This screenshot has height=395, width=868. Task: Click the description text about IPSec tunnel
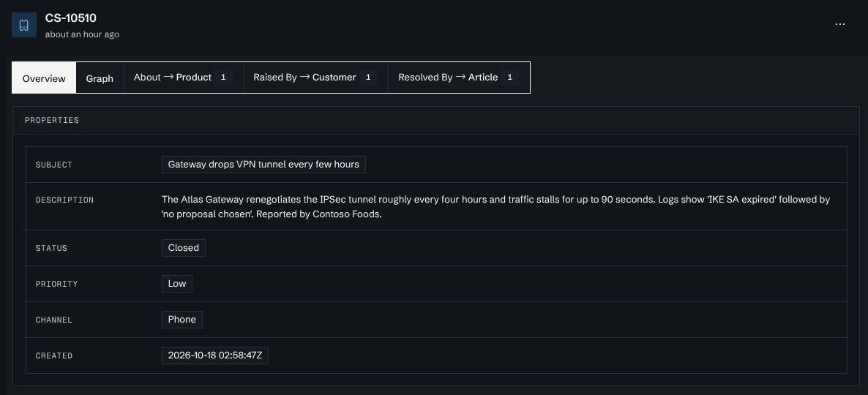(495, 206)
